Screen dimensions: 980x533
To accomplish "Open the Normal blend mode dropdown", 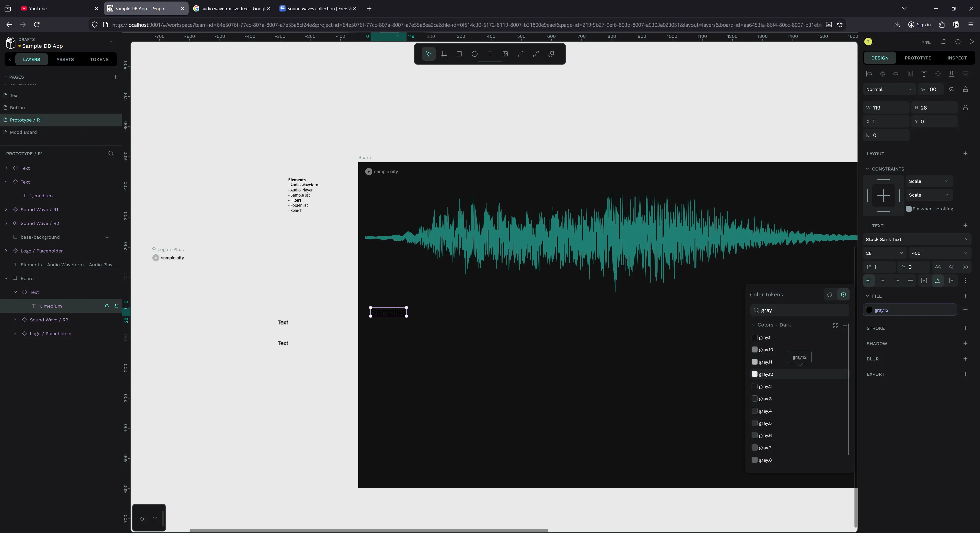I will [x=889, y=89].
